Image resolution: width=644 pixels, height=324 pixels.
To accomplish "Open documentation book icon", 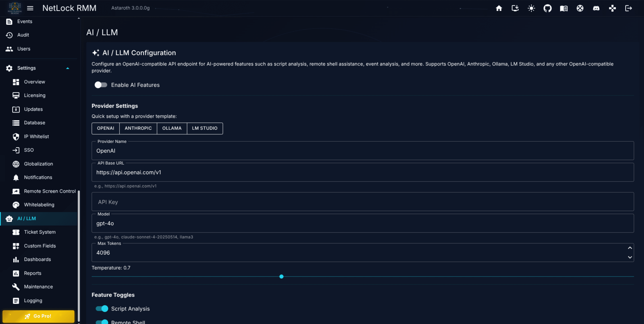I will point(564,8).
